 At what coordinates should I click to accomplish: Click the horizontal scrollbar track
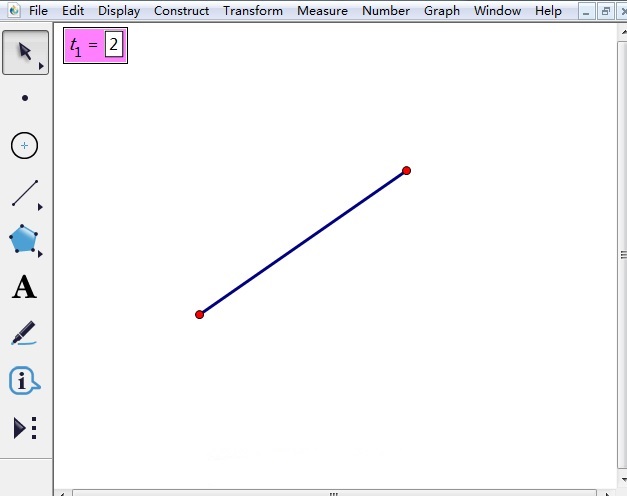click(x=334, y=493)
